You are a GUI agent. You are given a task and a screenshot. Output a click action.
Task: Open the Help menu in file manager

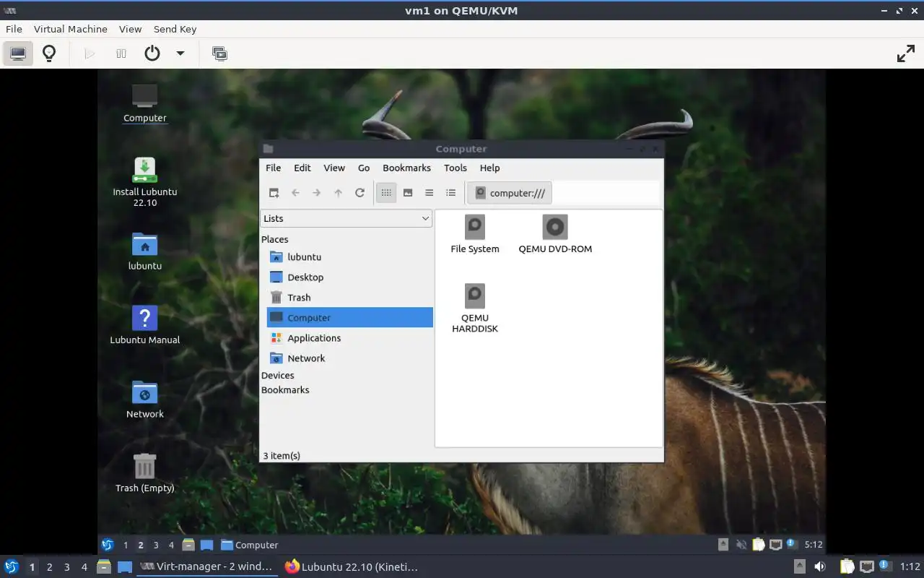(489, 168)
